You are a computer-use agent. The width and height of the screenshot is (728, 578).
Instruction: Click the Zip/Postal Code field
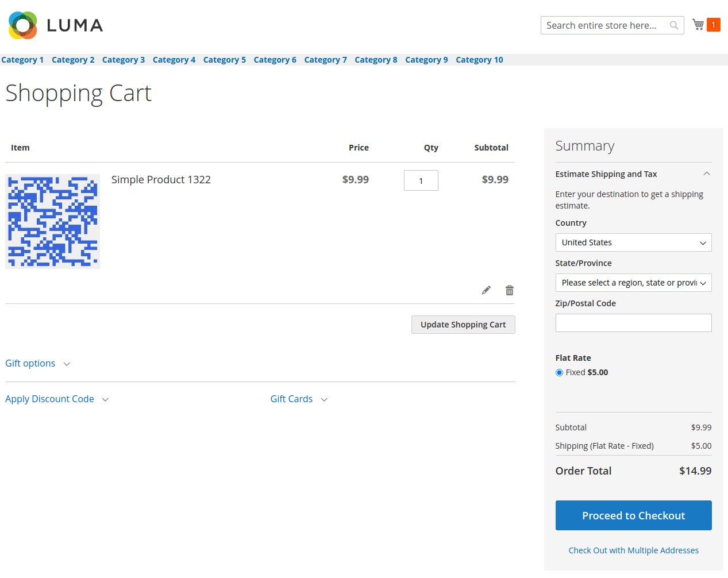tap(633, 323)
